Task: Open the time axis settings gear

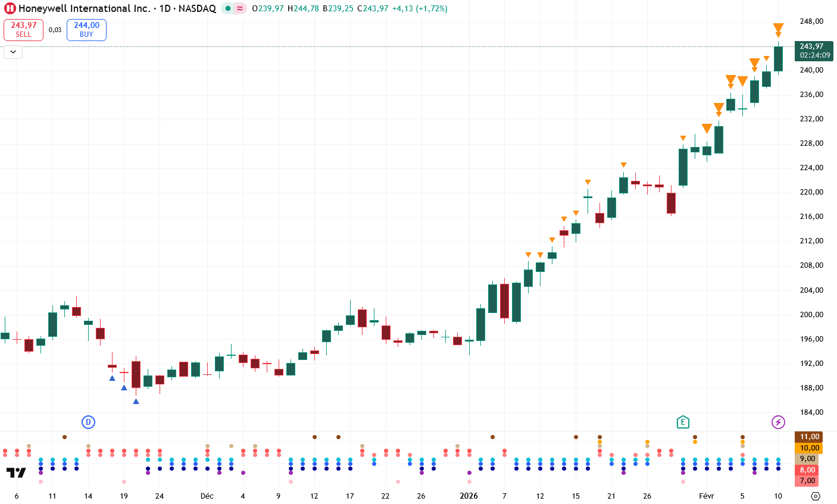Action: point(816,496)
